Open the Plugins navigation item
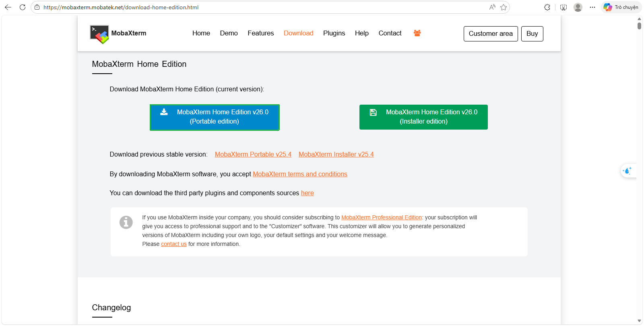 [334, 33]
